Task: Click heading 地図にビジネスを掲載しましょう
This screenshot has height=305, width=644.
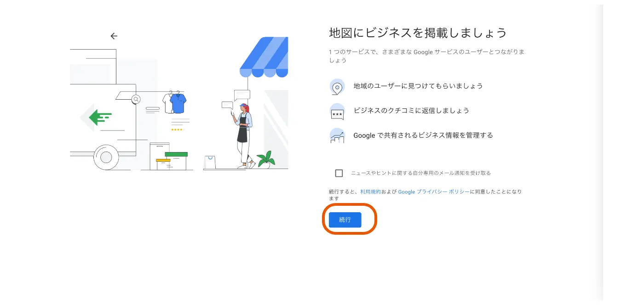Action: [x=418, y=33]
